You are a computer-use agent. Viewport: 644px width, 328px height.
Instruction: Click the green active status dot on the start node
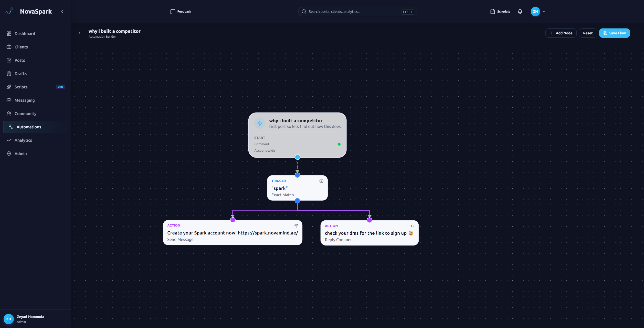(x=339, y=144)
